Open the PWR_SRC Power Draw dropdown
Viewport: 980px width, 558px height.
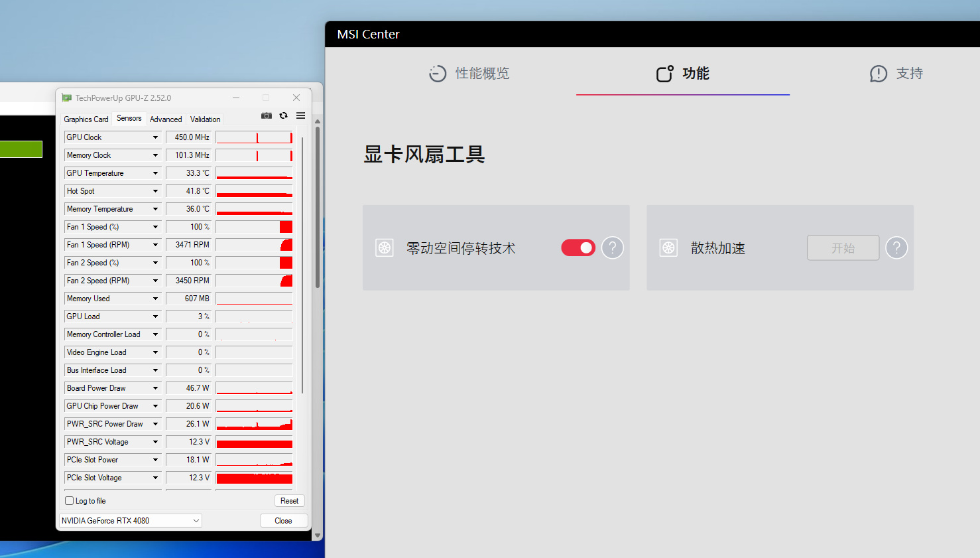click(155, 424)
